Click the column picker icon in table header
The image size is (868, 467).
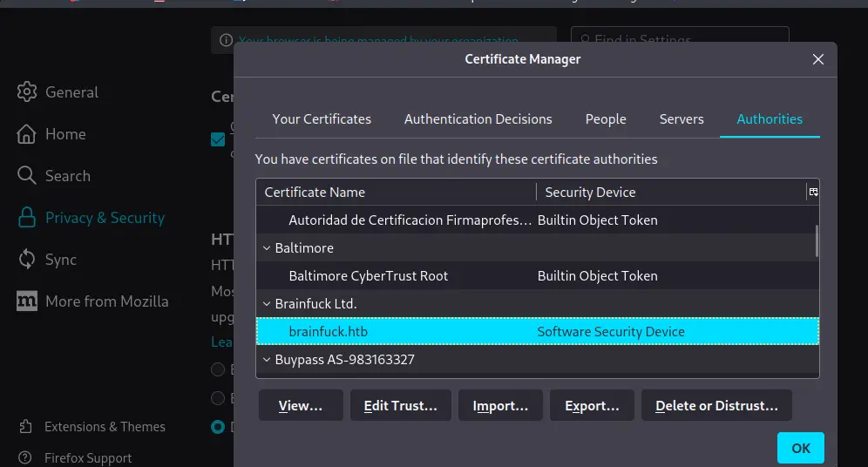coord(813,192)
